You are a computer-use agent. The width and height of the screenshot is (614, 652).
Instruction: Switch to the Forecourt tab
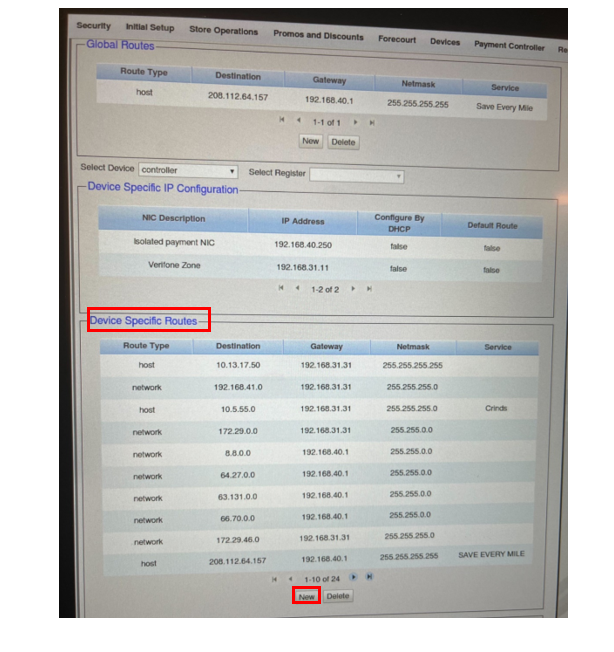click(397, 40)
